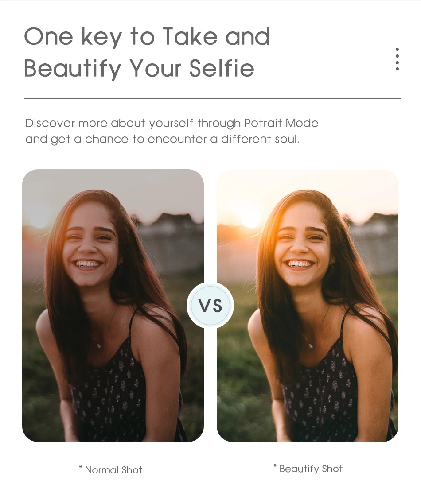The image size is (421, 504).
Task: Tap the necklace pendant in Beautify Shot photo
Action: click(311, 346)
